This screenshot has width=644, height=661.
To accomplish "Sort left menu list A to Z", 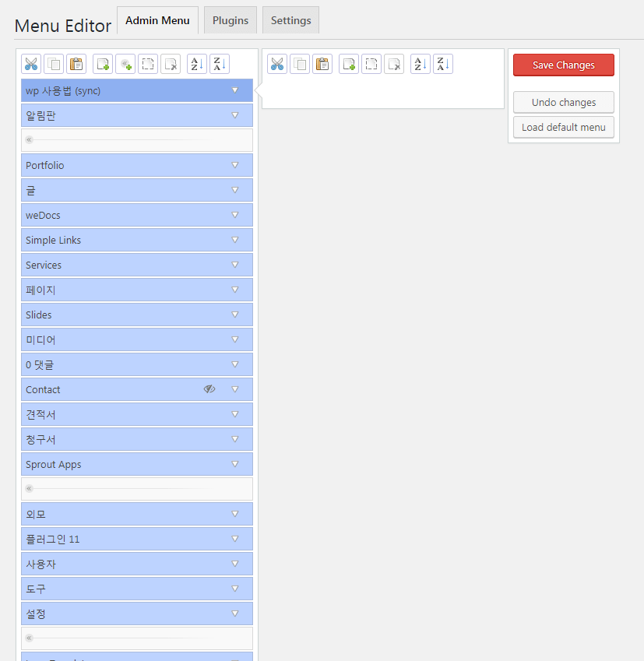I will pos(197,64).
